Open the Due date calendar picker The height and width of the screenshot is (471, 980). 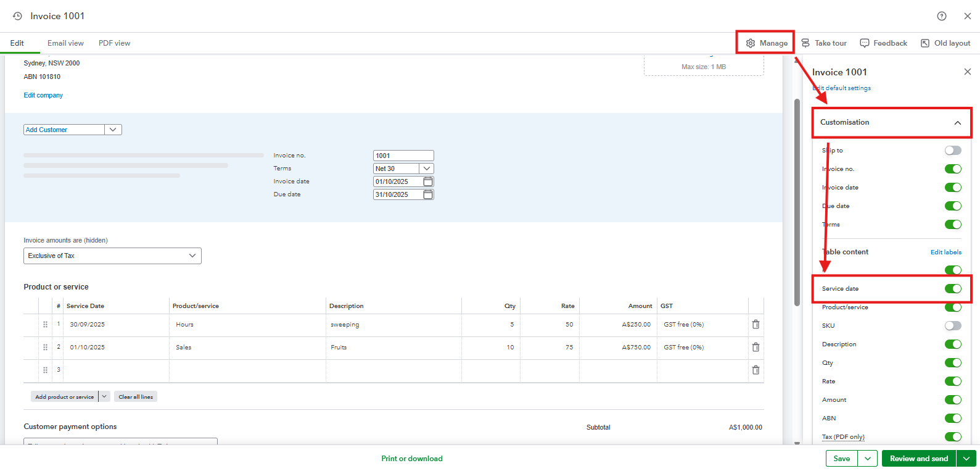coord(428,194)
